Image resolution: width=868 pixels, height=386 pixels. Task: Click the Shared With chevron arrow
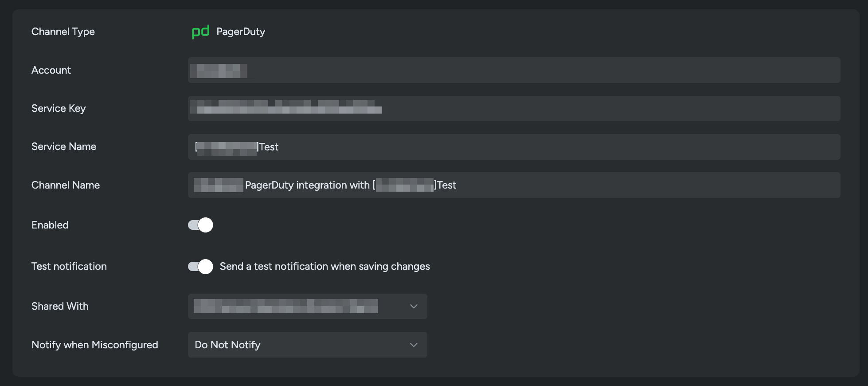(414, 307)
